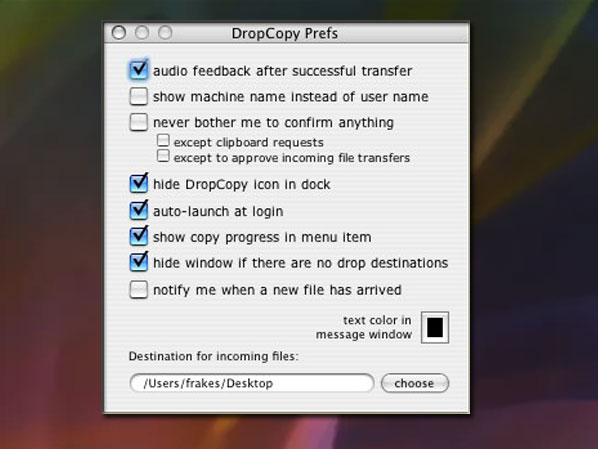
Task: Close the DropCopy Prefs window
Action: [119, 33]
